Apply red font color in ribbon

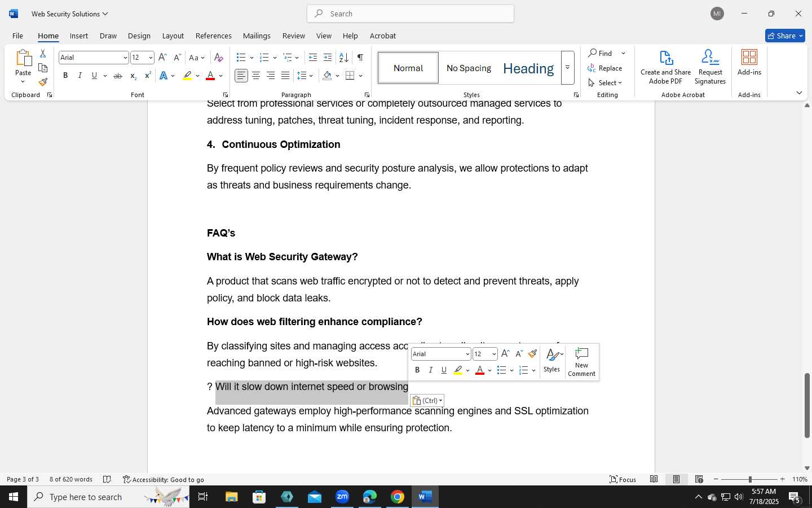point(210,76)
